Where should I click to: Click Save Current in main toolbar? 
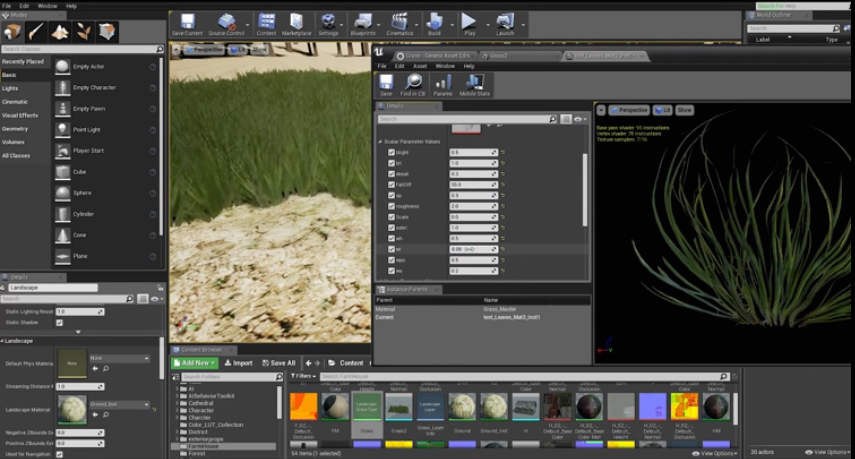point(187,25)
